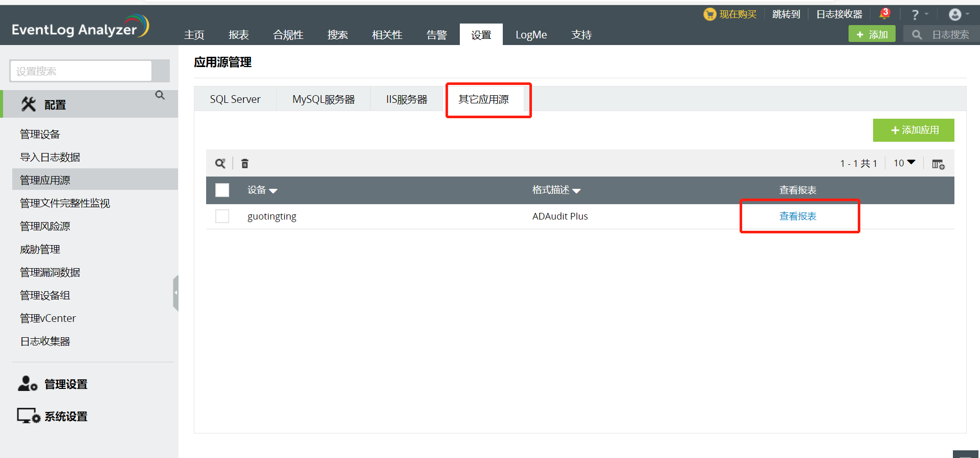This screenshot has height=458, width=980.
Task: Open the help question mark menu
Action: pos(915,15)
